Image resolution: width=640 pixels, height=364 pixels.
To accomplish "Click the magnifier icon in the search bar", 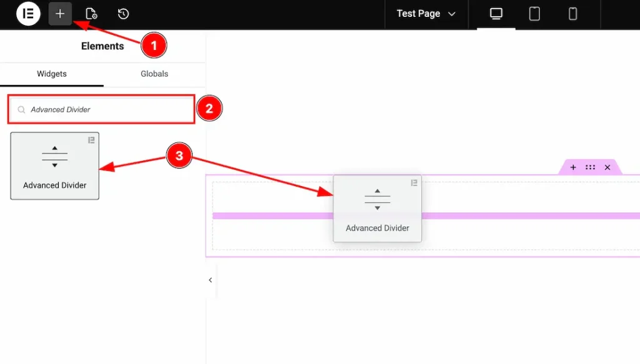I will [21, 109].
